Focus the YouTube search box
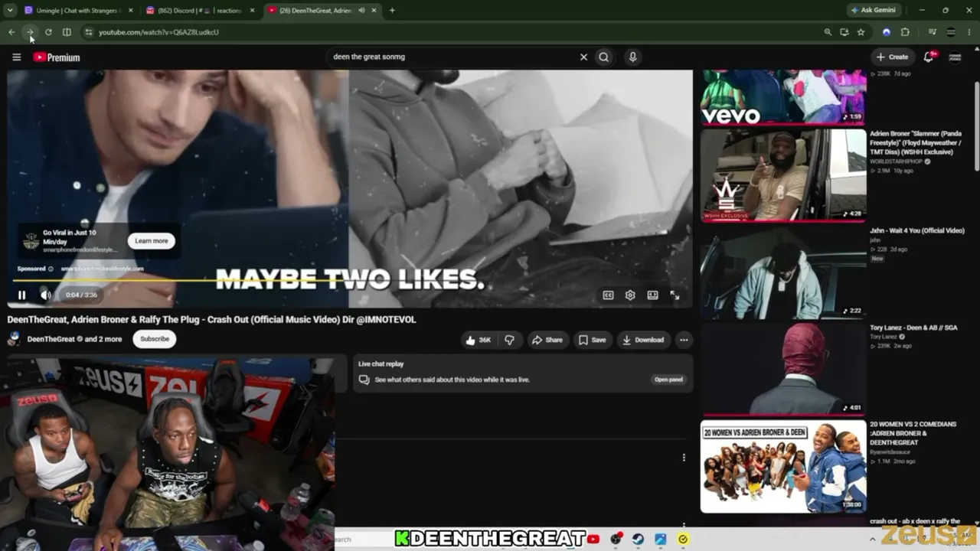Image resolution: width=980 pixels, height=551 pixels. [x=452, y=57]
